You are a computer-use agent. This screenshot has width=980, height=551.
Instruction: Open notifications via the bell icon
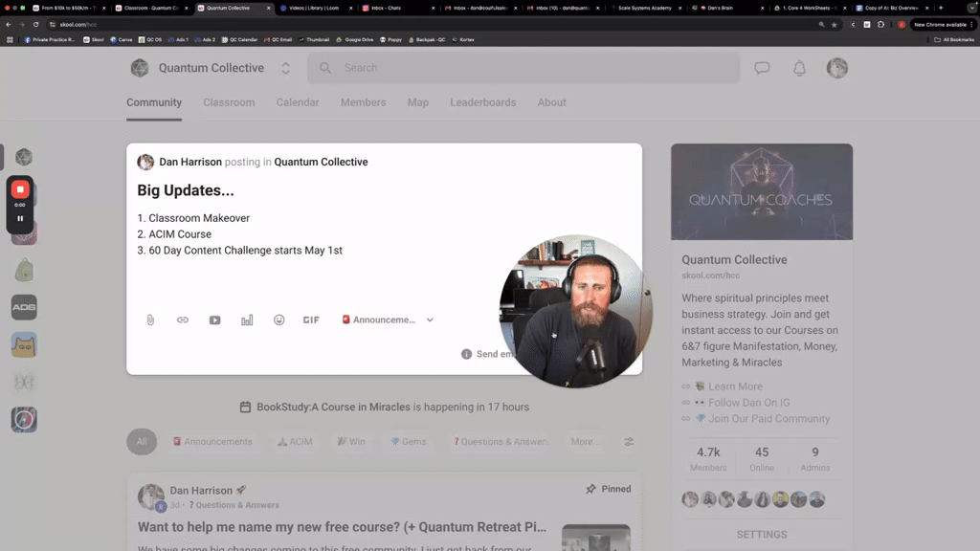[799, 67]
